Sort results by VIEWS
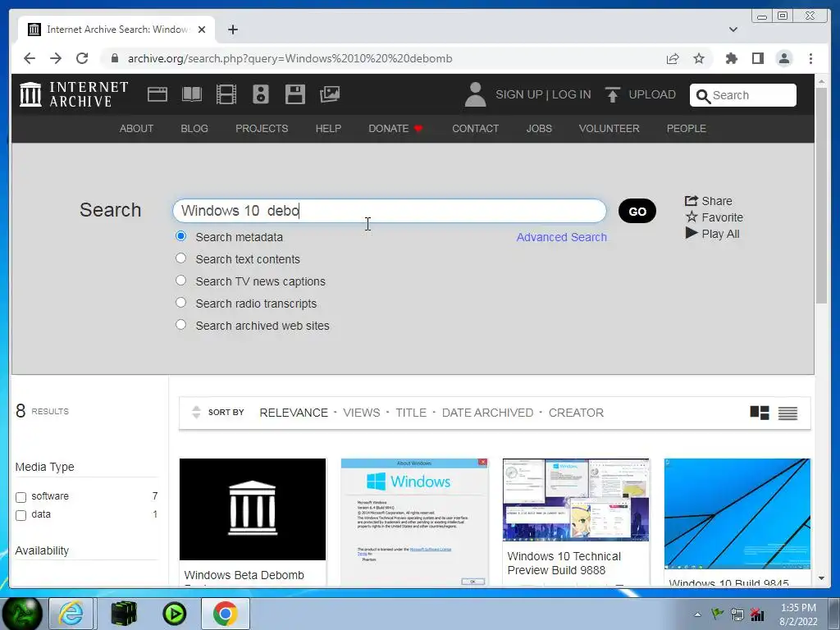The image size is (840, 630). pyautogui.click(x=362, y=413)
